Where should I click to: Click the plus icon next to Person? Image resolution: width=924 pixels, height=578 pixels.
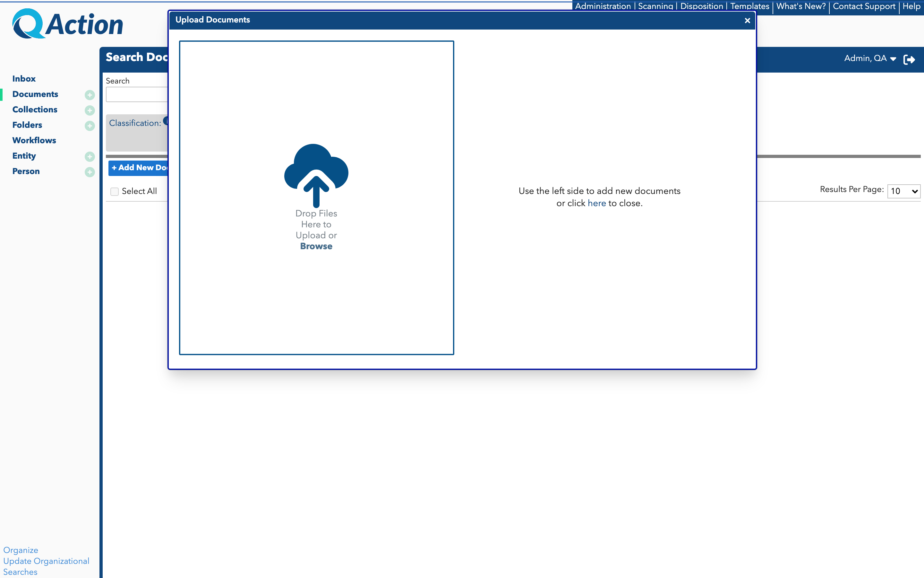(90, 172)
